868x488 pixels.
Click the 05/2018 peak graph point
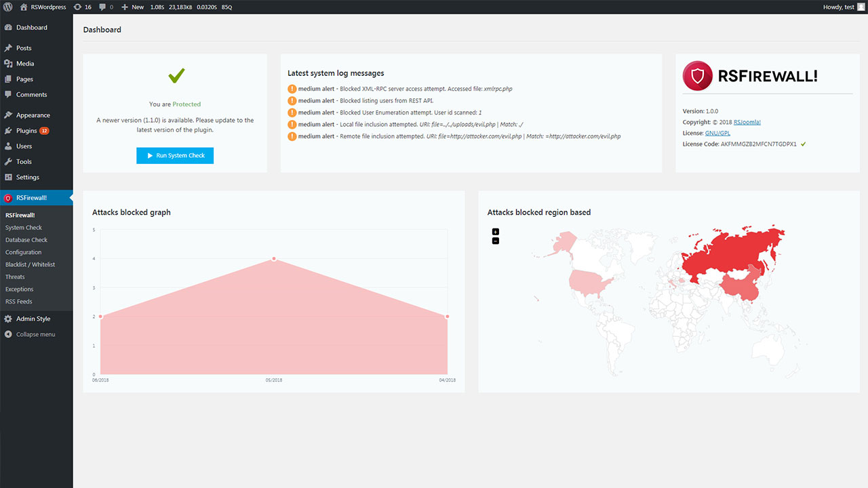[274, 259]
